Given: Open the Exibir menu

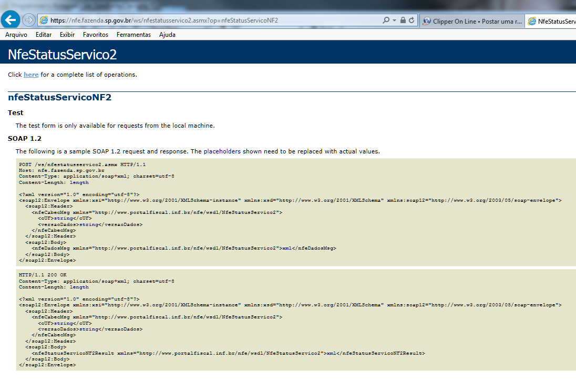Looking at the screenshot, I should point(67,35).
